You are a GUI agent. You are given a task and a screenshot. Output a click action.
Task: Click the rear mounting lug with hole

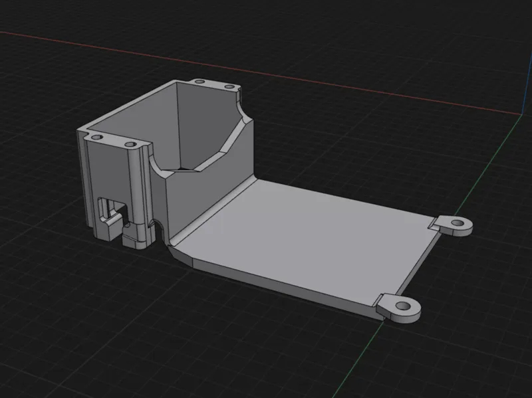tap(454, 225)
